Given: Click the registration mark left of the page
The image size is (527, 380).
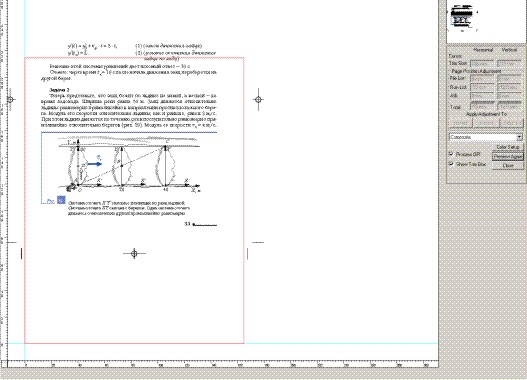Looking at the screenshot, I should 10,99.
